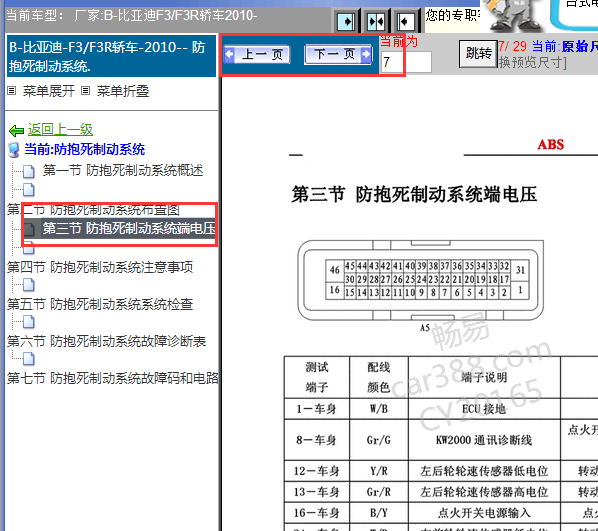
Task: Click the collapse-both-sides layout icon
Action: tap(375, 21)
